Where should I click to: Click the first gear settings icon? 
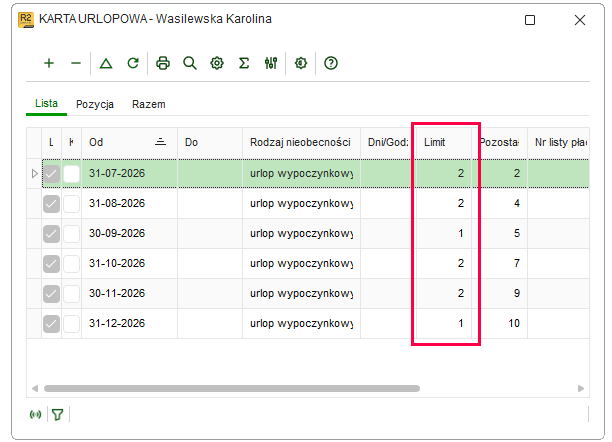click(217, 63)
